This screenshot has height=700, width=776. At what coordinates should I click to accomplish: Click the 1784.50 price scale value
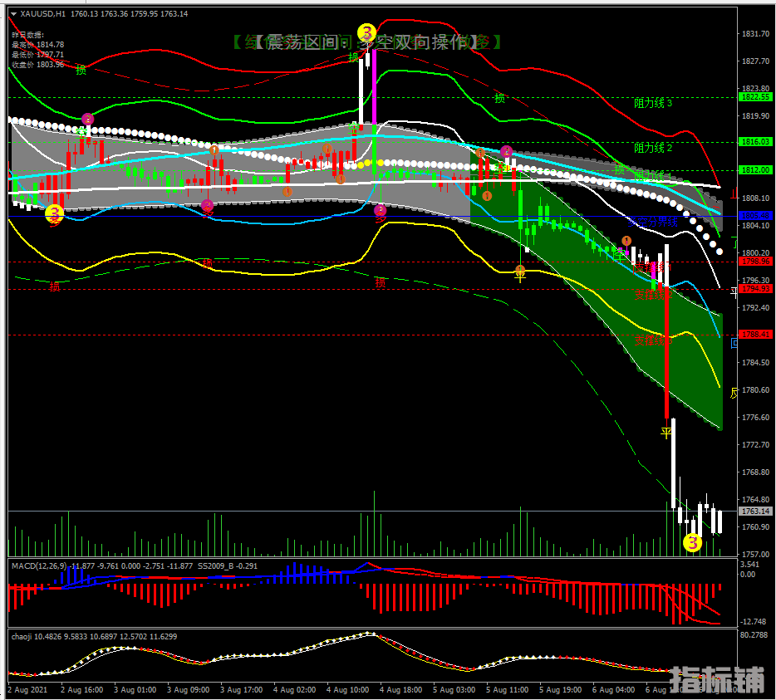click(755, 363)
